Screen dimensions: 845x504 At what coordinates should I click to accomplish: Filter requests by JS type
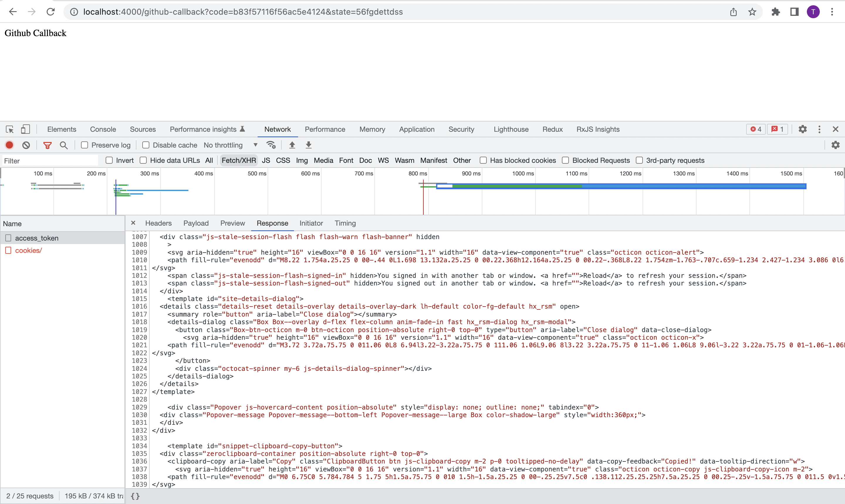(x=266, y=160)
